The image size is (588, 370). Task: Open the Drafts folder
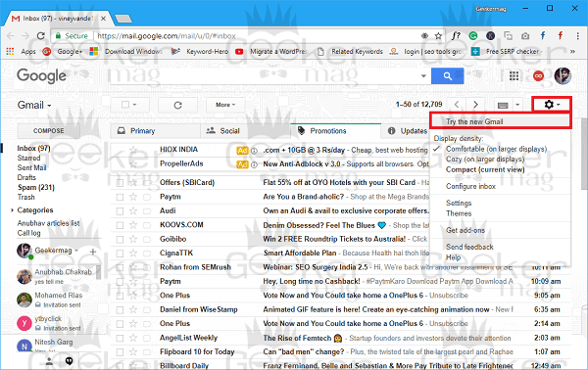(26, 177)
